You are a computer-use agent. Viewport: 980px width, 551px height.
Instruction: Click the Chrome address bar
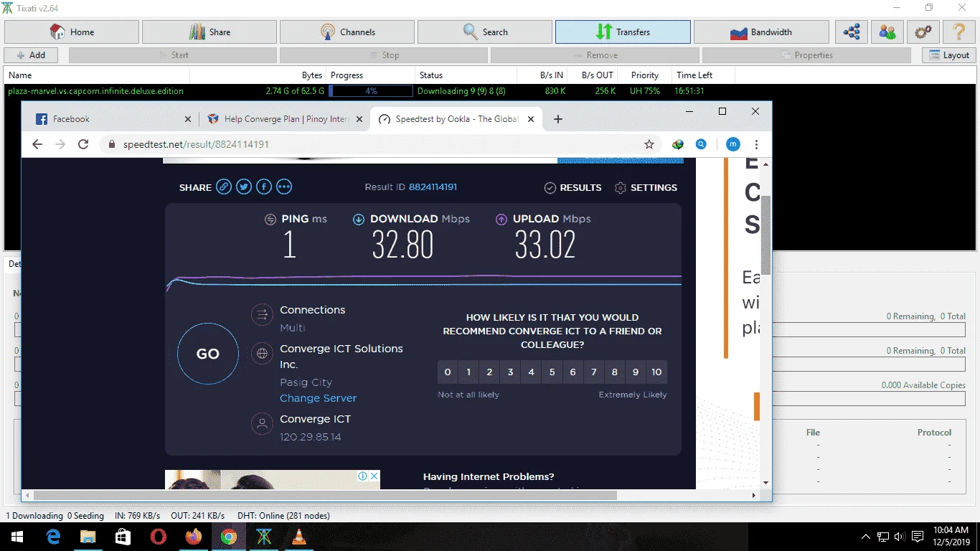tap(382, 144)
